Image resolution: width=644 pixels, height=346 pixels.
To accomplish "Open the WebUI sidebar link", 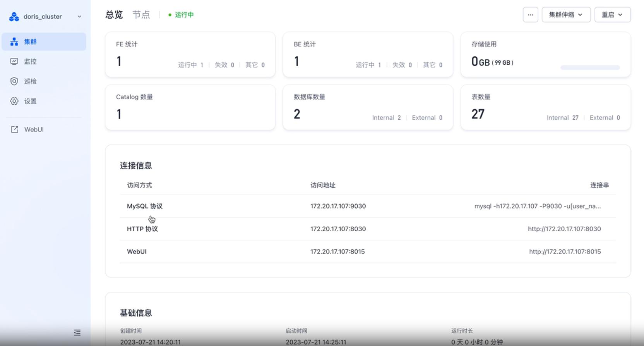I will pos(44,129).
